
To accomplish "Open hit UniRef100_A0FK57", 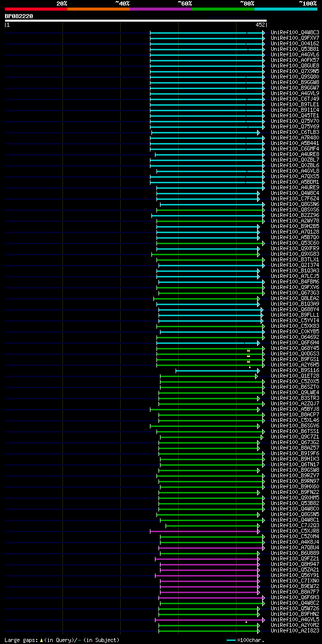I will click(295, 60).
